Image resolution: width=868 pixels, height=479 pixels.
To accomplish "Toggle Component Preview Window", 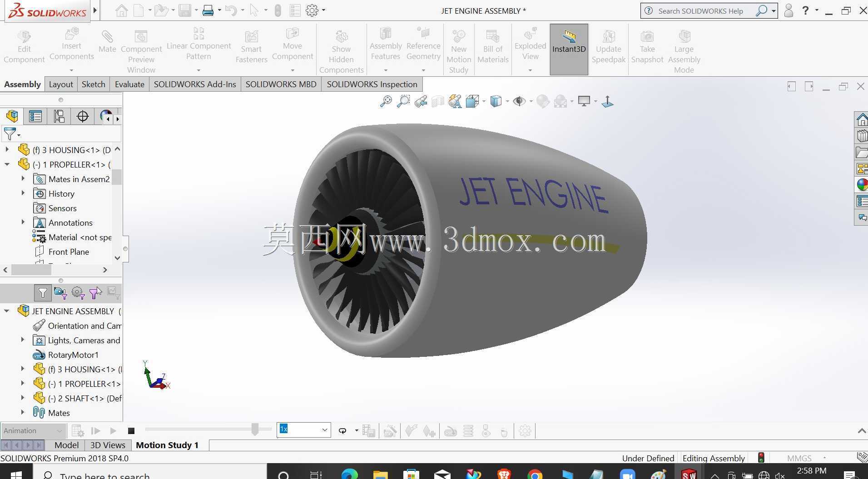I will [141, 52].
